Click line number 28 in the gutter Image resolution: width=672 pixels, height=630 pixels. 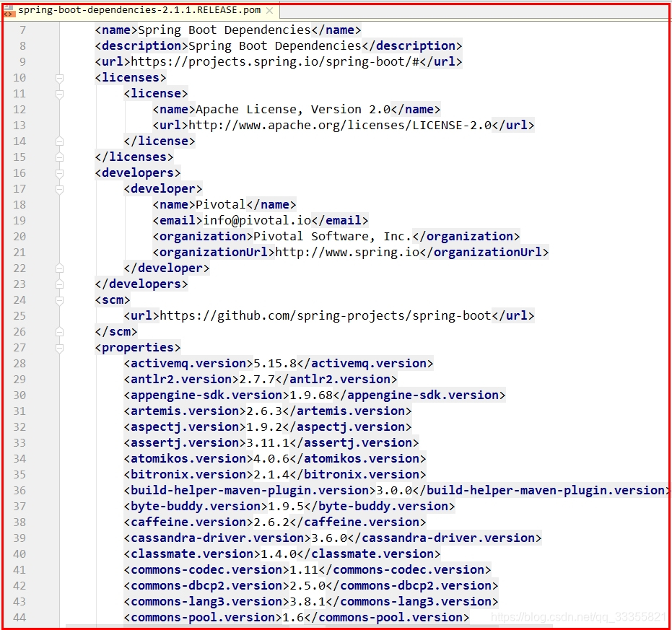(x=19, y=364)
